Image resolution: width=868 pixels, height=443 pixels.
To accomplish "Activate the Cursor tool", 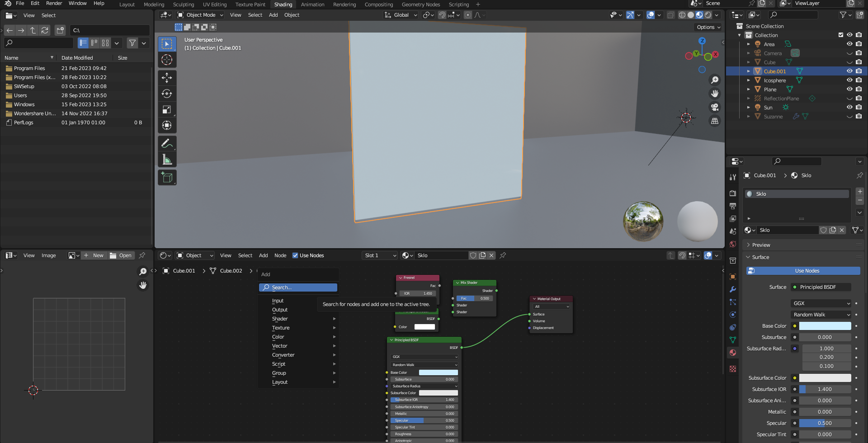I will 167,60.
